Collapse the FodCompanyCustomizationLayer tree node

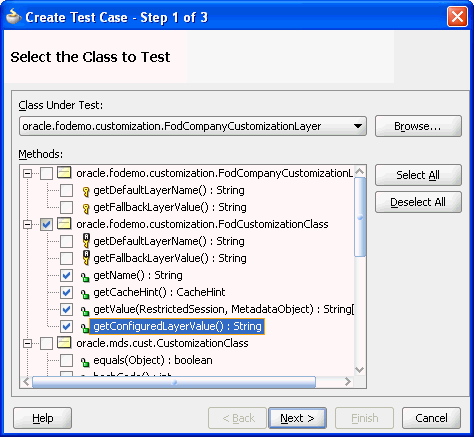click(27, 173)
